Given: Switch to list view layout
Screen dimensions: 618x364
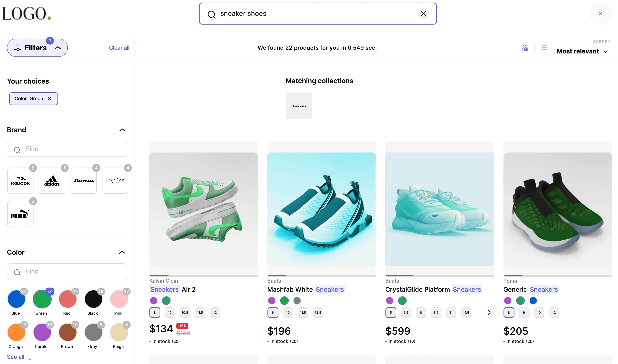Looking at the screenshot, I should [544, 48].
